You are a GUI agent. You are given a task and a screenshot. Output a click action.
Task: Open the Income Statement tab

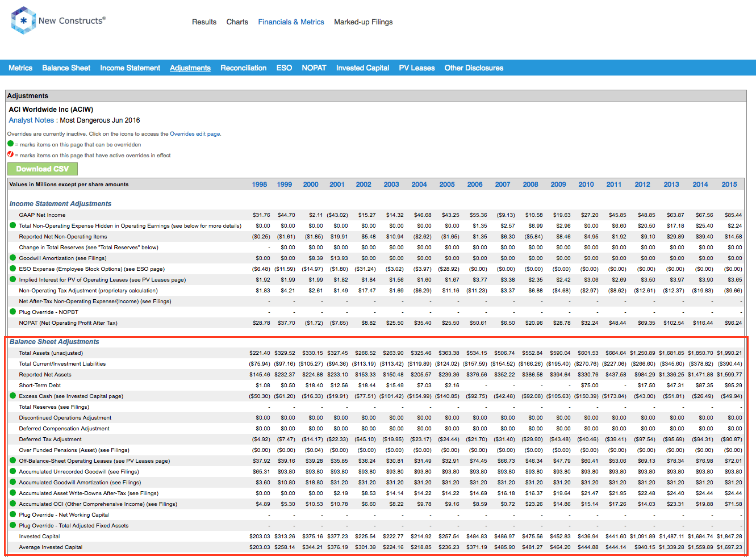pyautogui.click(x=130, y=68)
